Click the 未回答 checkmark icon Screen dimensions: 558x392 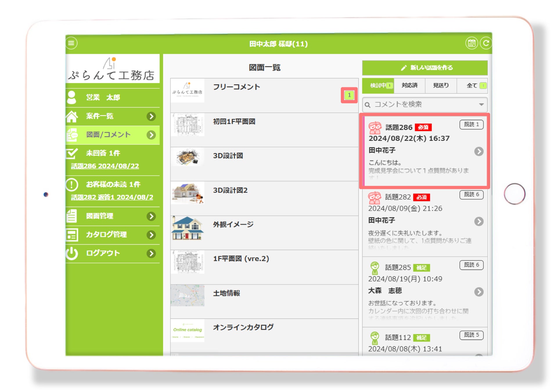click(72, 153)
